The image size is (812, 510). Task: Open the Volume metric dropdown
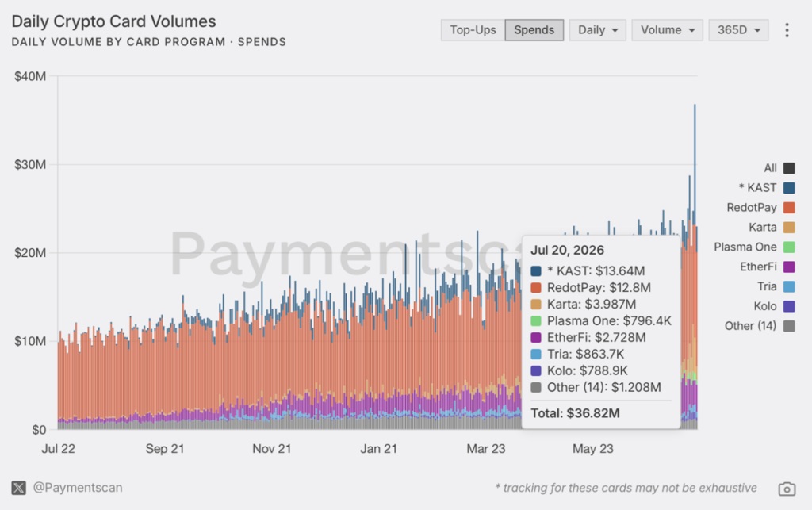click(667, 30)
